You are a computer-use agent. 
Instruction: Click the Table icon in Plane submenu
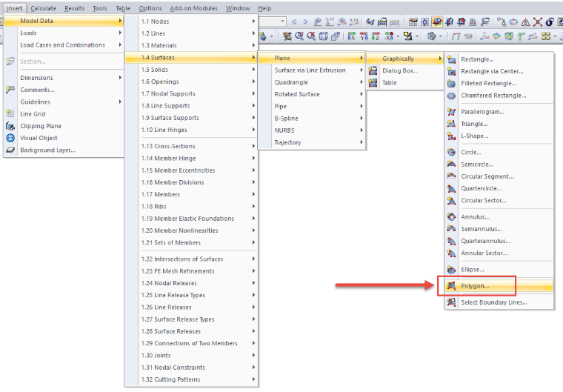point(373,83)
